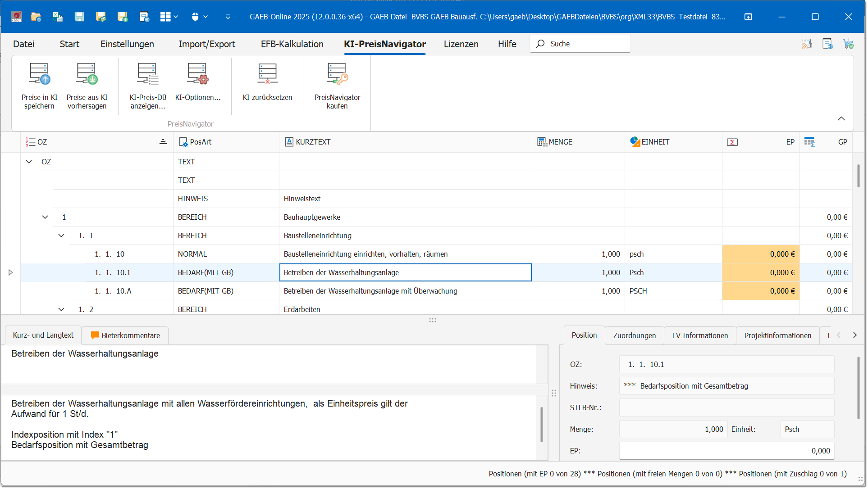The height and width of the screenshot is (489, 868).
Task: Open KI-Optionen settings
Action: click(x=198, y=82)
